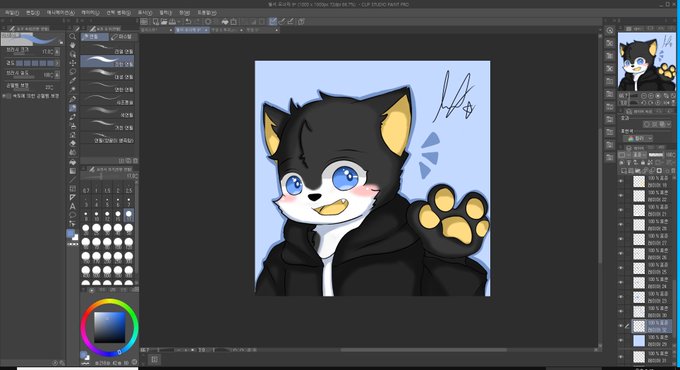Click the canvas horizontal scrollbar
The height and width of the screenshot is (370, 680).
pyautogui.click(x=423, y=350)
